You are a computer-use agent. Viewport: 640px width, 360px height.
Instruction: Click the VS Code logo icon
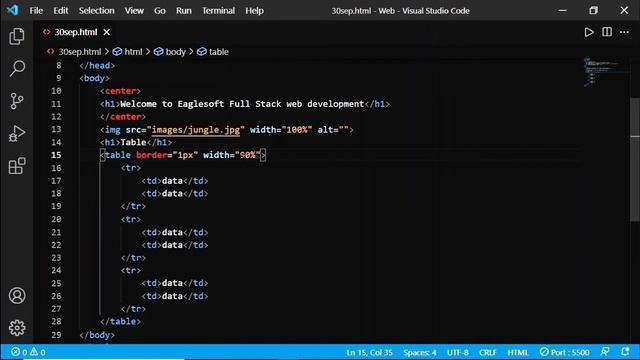pyautogui.click(x=12, y=10)
